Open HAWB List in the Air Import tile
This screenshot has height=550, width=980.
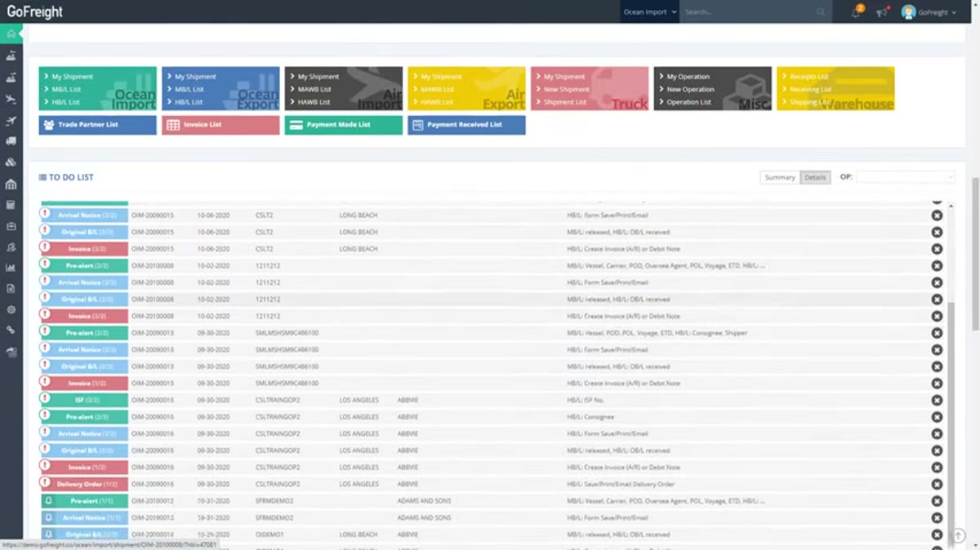[x=314, y=102]
